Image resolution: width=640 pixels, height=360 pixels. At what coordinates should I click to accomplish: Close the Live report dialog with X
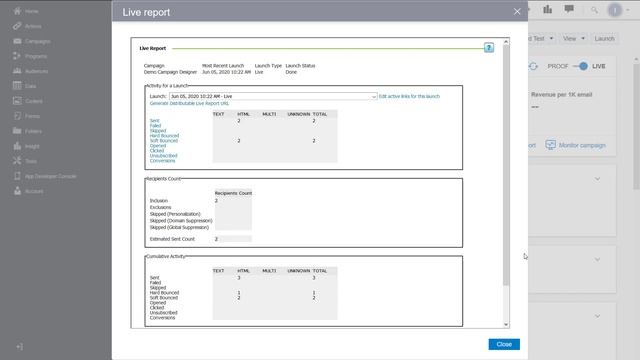[517, 11]
